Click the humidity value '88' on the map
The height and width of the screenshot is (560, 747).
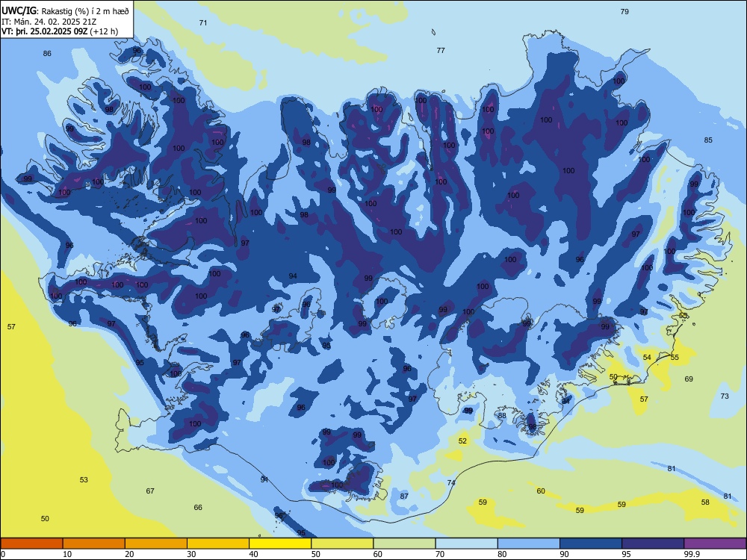[502, 415]
